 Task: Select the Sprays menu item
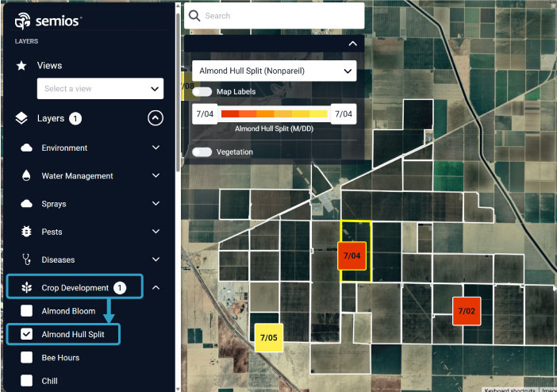tap(54, 204)
